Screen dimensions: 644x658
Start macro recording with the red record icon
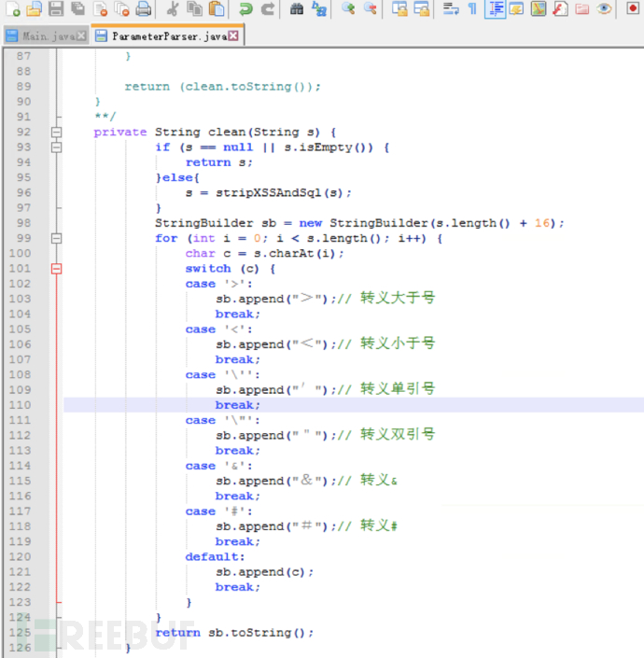click(633, 9)
